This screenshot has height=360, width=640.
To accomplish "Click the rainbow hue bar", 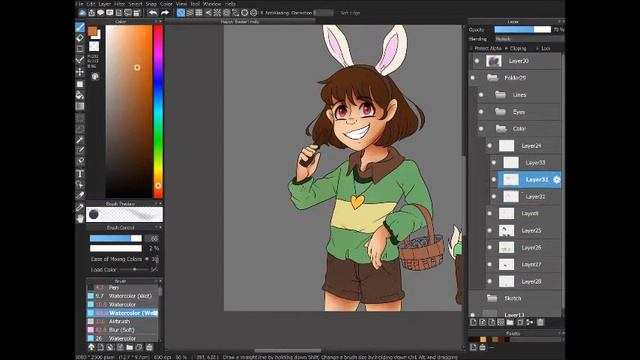I will (158, 111).
